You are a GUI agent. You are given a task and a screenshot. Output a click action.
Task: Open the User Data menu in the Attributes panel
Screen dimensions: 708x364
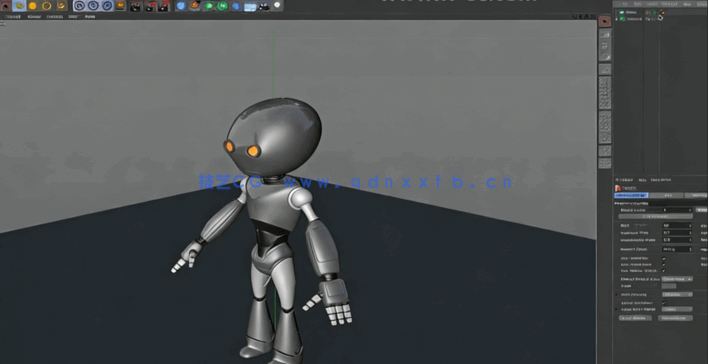pyautogui.click(x=660, y=180)
